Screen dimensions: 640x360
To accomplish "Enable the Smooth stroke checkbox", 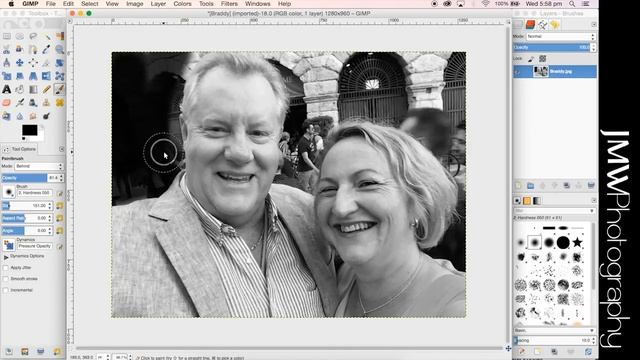I will coord(6,279).
